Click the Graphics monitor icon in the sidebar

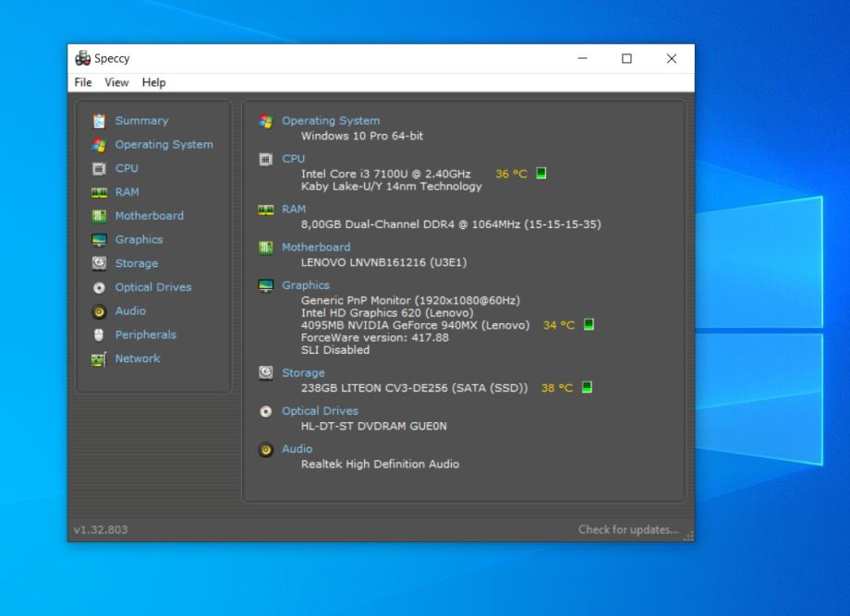[99, 240]
